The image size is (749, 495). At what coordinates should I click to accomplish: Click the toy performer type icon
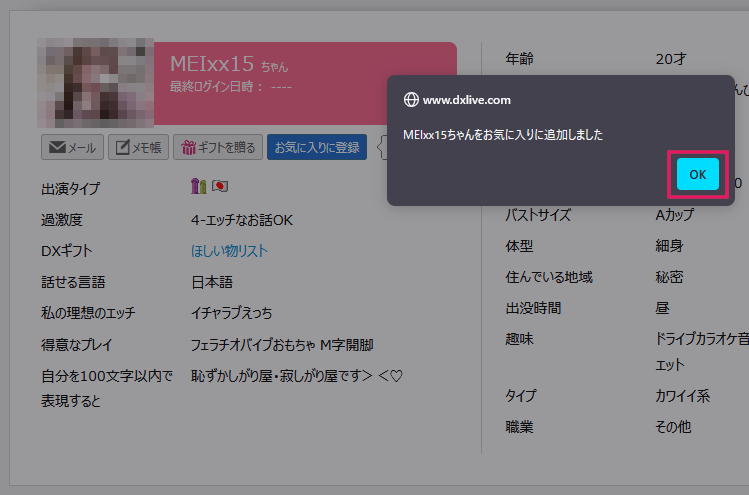pyautogui.click(x=198, y=187)
